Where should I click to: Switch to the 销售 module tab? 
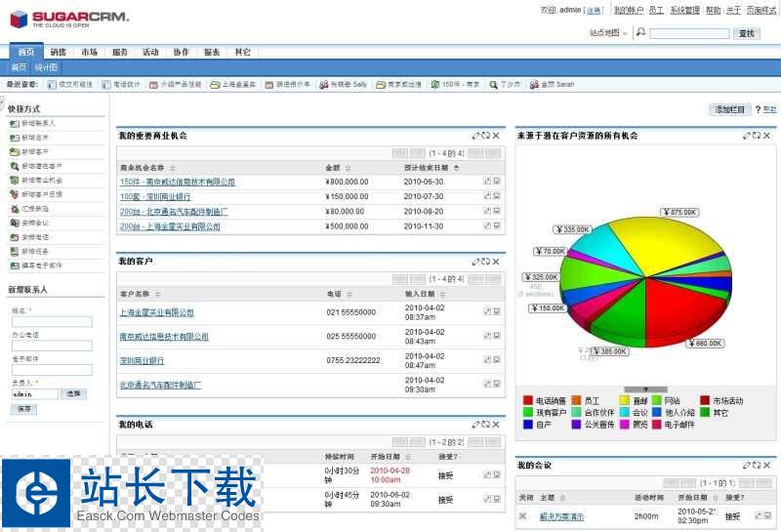click(x=59, y=52)
